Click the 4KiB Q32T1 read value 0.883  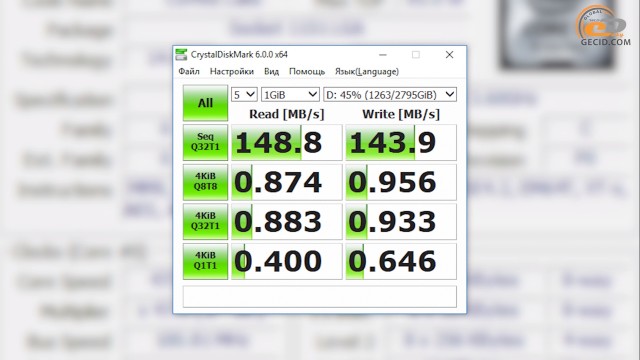click(287, 222)
